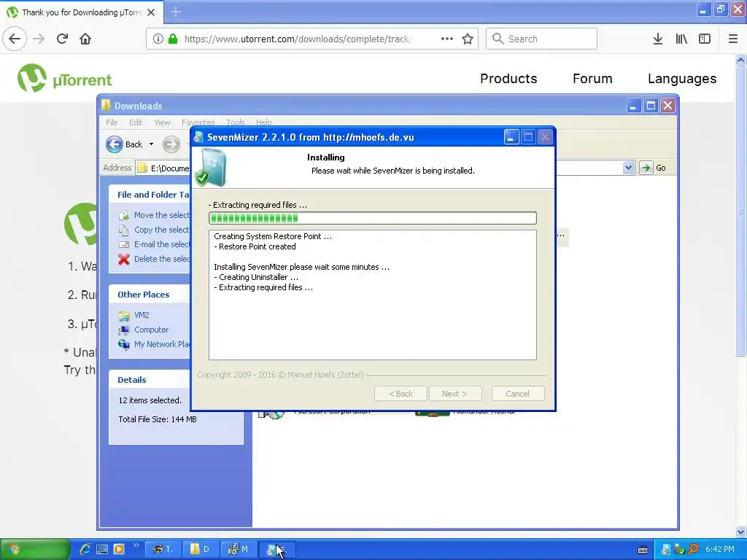The width and height of the screenshot is (747, 560).
Task: Switch to the Downloads taskbar button
Action: click(x=201, y=550)
